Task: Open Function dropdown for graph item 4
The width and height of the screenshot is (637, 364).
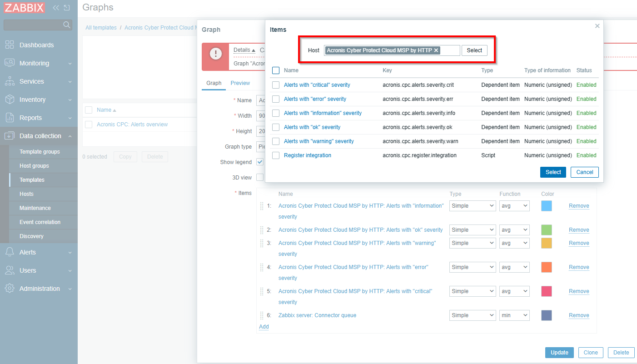Action: click(514, 267)
